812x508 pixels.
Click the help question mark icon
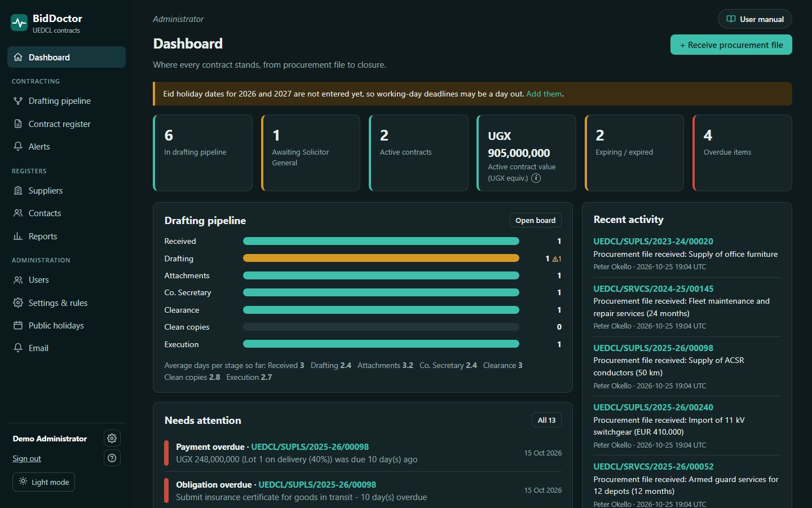point(112,458)
